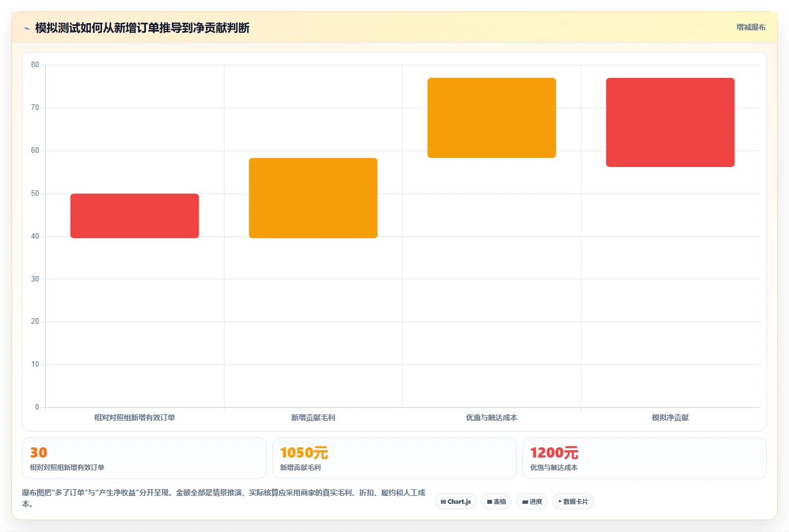Image resolution: width=789 pixels, height=532 pixels.
Task: Click the y-axis value 0
Action: 37,407
